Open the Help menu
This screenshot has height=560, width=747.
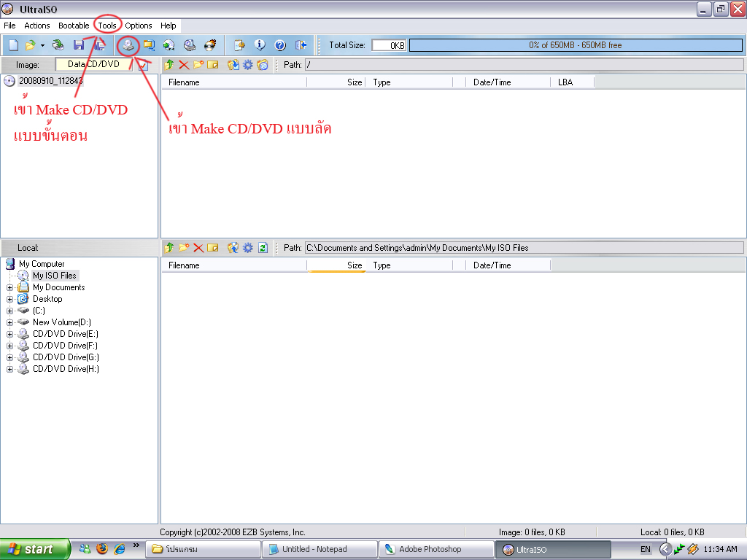point(169,26)
